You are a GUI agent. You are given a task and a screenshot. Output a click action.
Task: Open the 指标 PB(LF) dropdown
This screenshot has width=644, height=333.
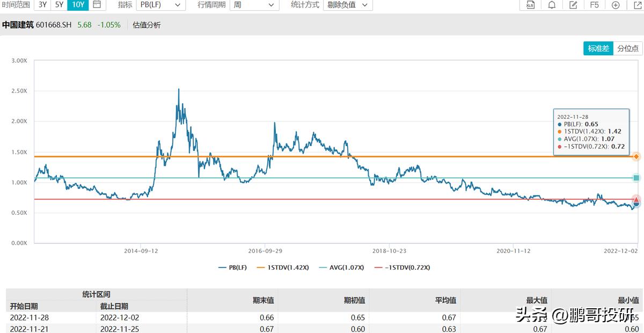point(160,5)
